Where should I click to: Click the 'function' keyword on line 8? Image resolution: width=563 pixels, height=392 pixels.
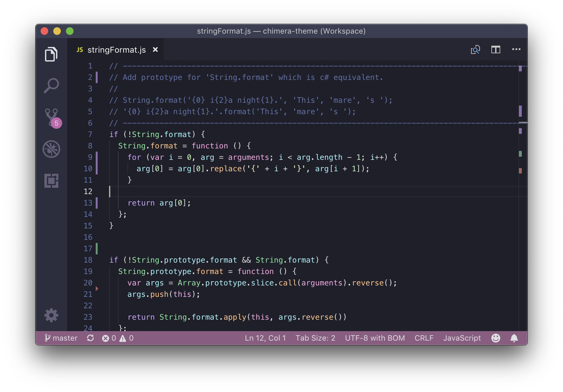[210, 146]
